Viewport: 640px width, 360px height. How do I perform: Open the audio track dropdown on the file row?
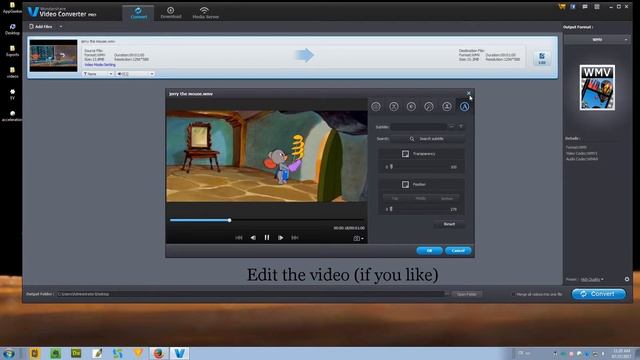pyautogui.click(x=135, y=74)
